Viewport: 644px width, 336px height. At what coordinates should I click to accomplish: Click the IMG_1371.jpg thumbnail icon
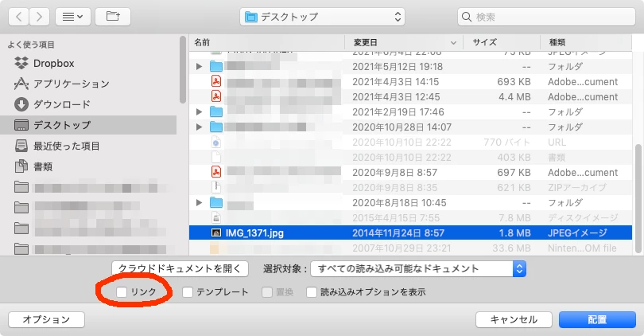tap(216, 233)
